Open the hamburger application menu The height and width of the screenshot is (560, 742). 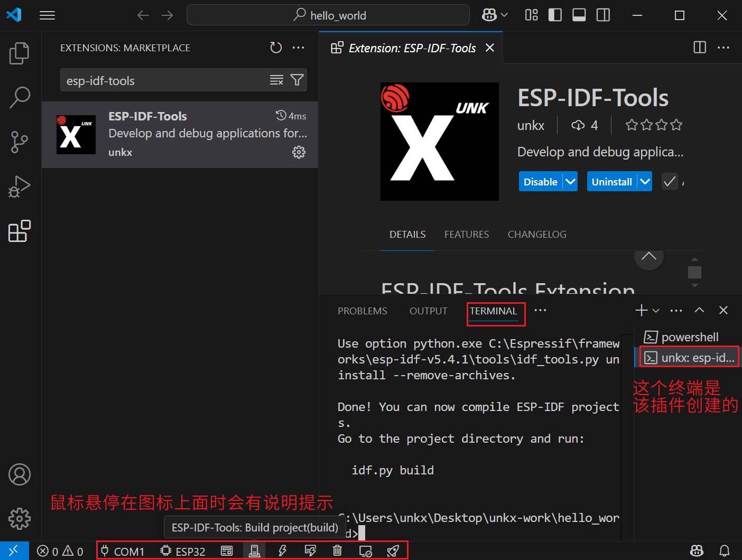[47, 15]
